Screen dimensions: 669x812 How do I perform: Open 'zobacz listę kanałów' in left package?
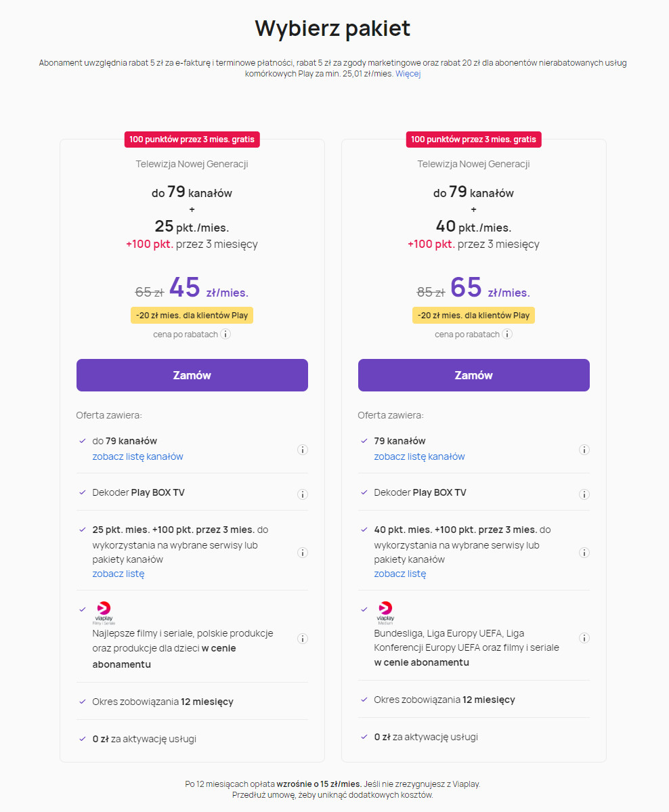pyautogui.click(x=137, y=456)
